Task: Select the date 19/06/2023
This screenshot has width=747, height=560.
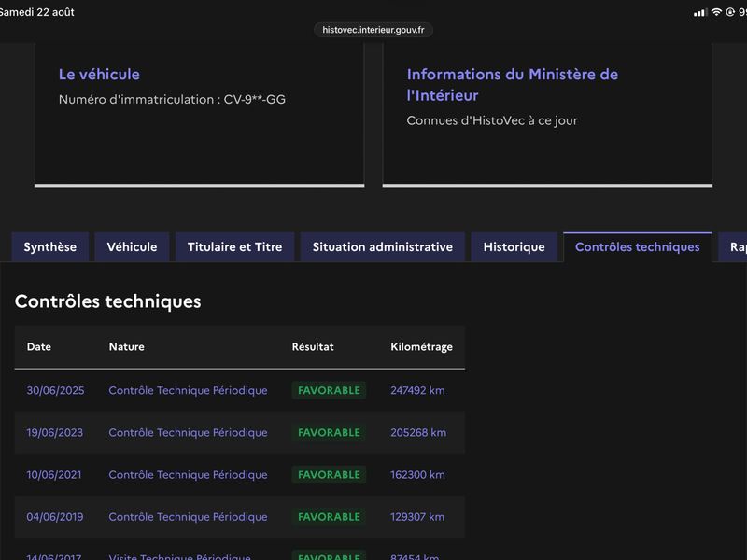Action: pos(55,432)
